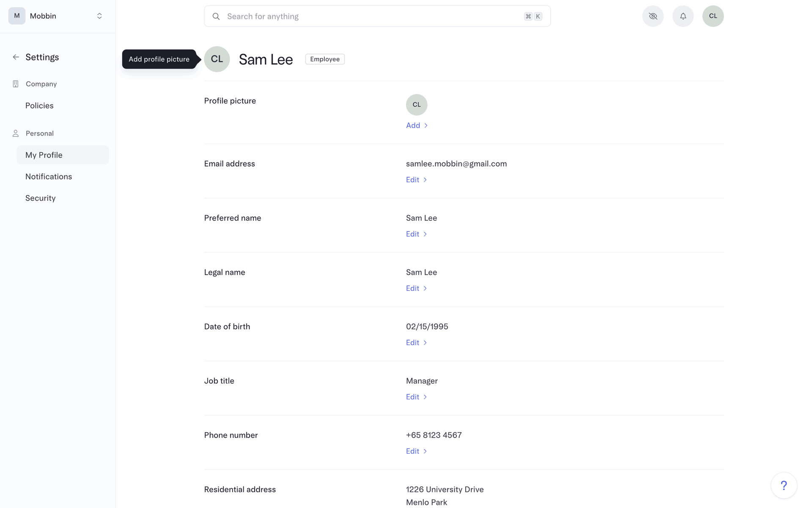Click Add under Profile picture
Screen dimensions: 812x508
417,125
